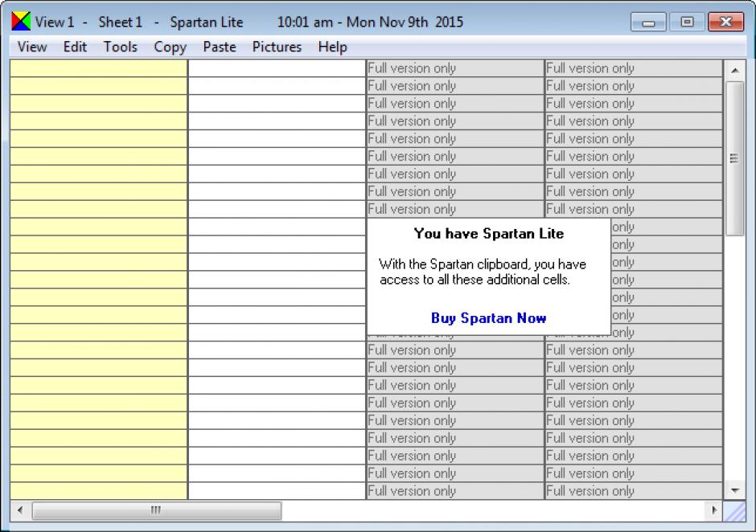Viewport: 756px width, 532px height.
Task: Click the horizontal scrollbar left arrow
Action: click(x=20, y=509)
